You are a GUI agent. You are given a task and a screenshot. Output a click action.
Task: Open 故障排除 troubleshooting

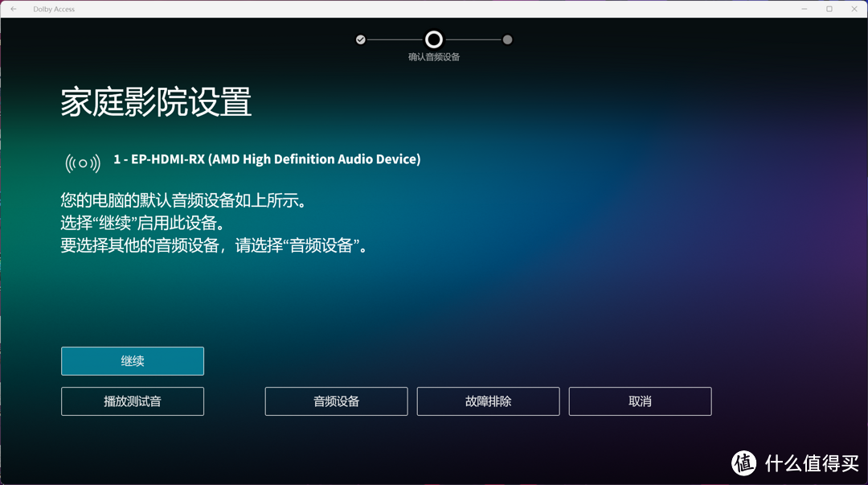[x=489, y=401]
